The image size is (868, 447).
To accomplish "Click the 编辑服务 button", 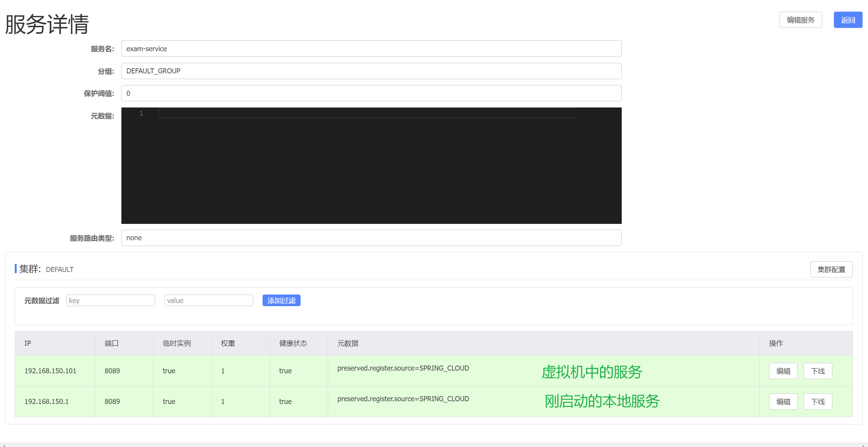I will (x=800, y=20).
